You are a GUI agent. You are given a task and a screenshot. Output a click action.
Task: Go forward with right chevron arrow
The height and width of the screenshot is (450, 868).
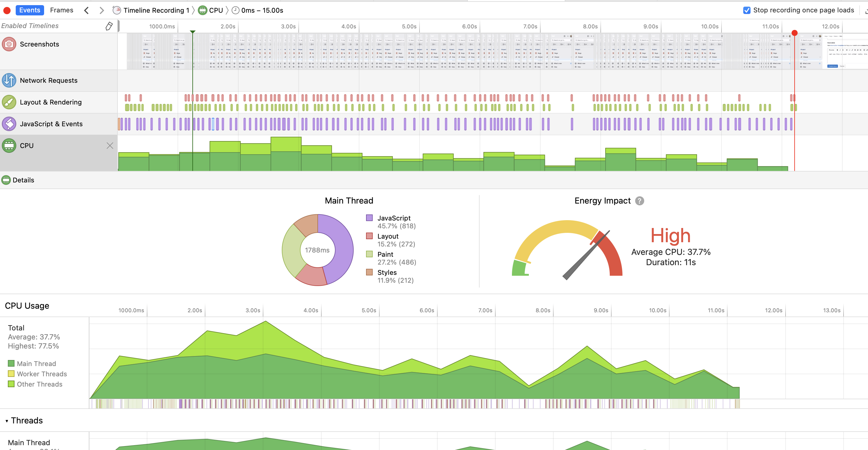[101, 11]
